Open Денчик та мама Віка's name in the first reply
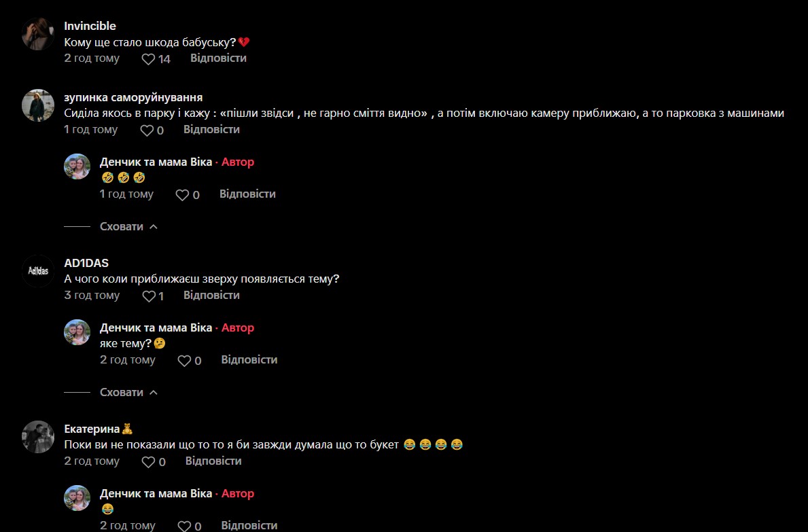This screenshot has height=532, width=808. (156, 162)
